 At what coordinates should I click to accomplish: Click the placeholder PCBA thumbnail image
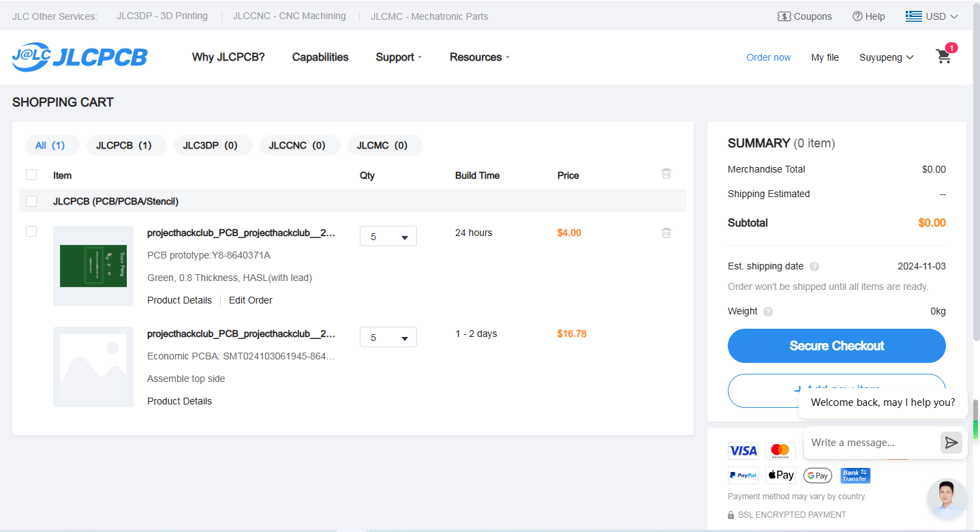click(x=93, y=367)
